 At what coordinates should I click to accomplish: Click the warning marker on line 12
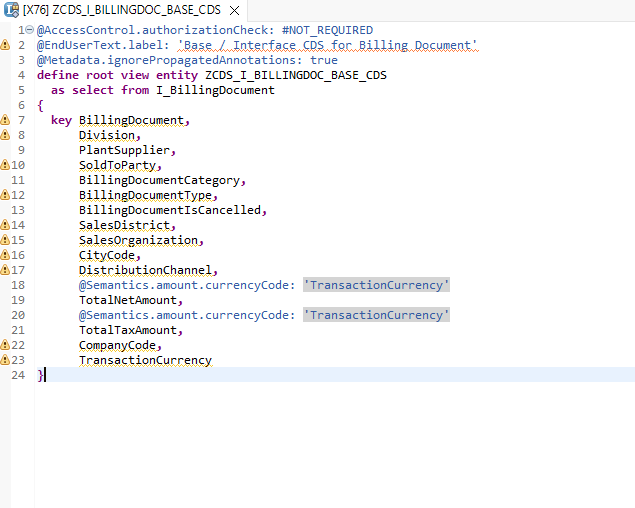(5, 195)
